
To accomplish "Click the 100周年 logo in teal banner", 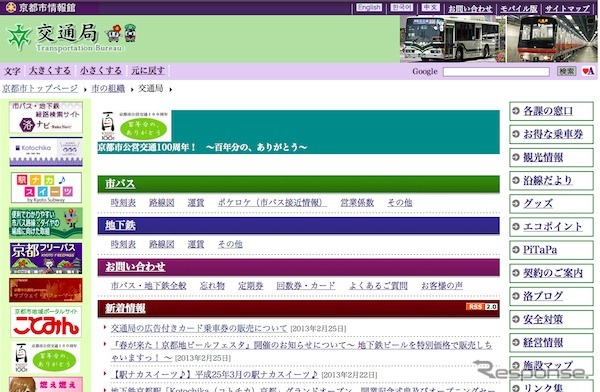I will (x=135, y=126).
